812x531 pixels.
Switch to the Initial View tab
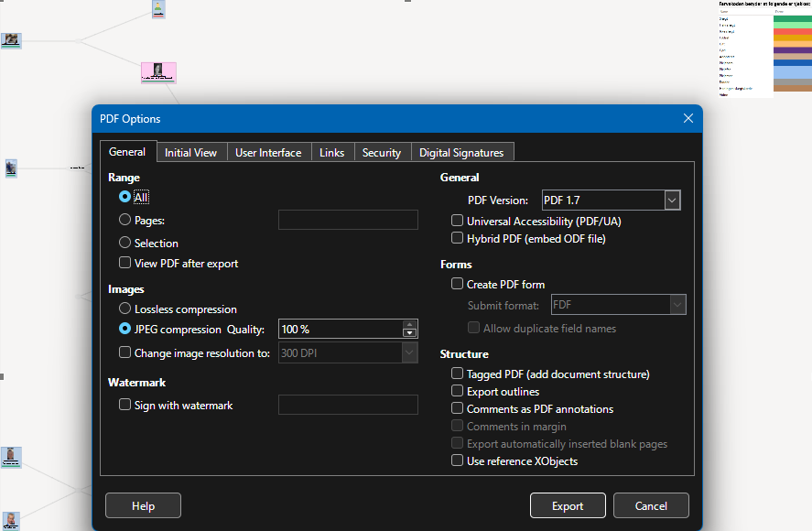click(190, 152)
